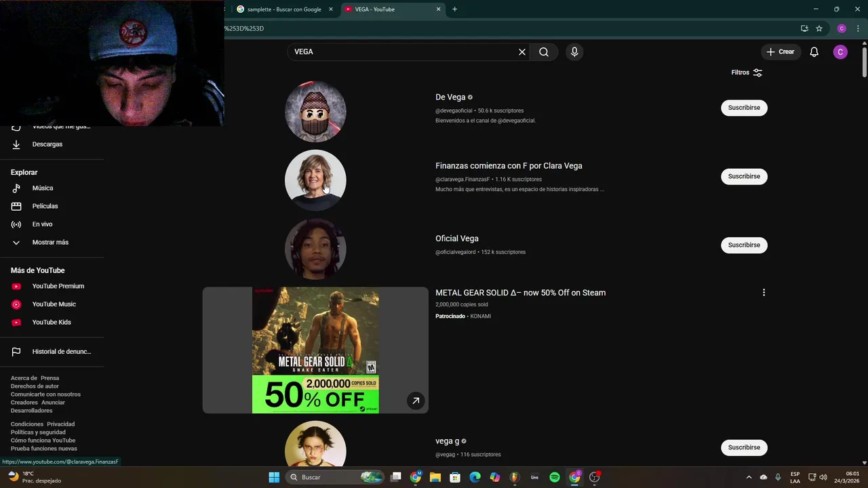This screenshot has width=868, height=488.
Task: Open Finanzas comienza con F title
Action: 509,165
